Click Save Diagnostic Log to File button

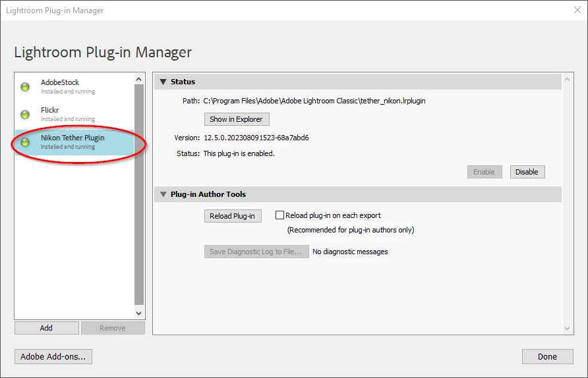pyautogui.click(x=256, y=252)
